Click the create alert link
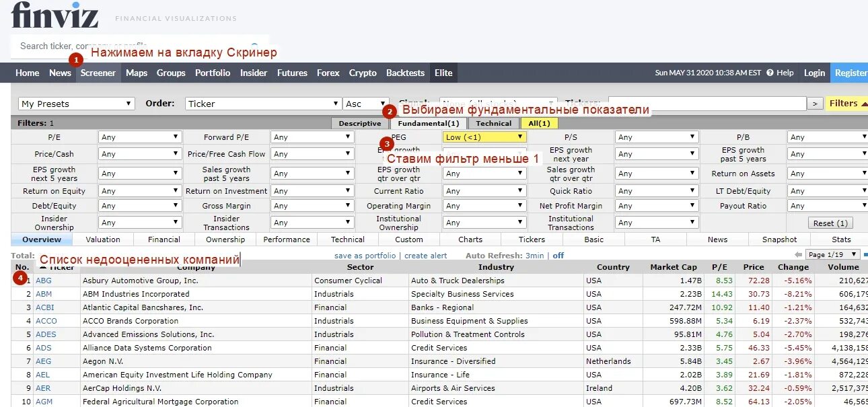Viewport: 868px width, 407px height. (426, 256)
